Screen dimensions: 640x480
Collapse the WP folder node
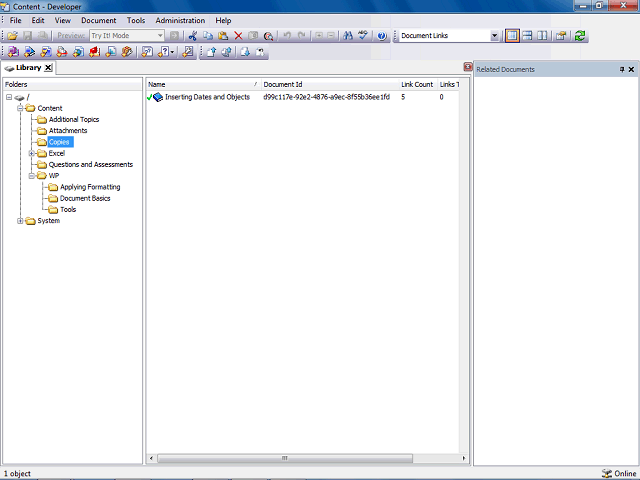31,176
